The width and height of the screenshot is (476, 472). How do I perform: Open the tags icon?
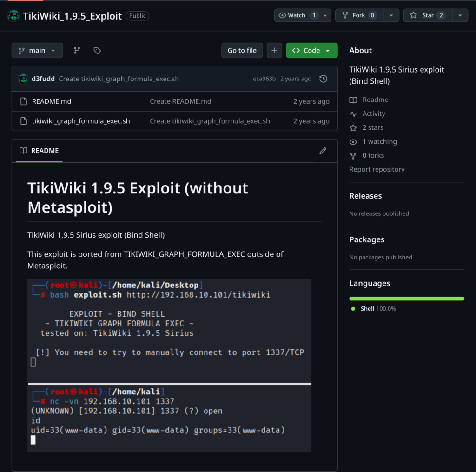coord(97,50)
